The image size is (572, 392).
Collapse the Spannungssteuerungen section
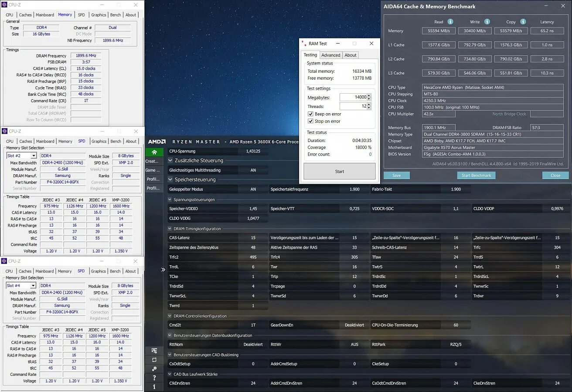coord(170,200)
